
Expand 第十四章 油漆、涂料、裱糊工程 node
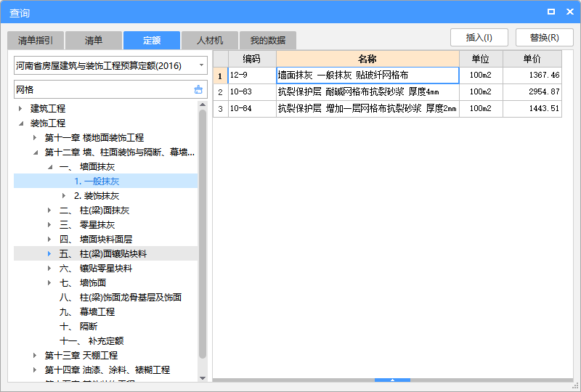(35, 369)
